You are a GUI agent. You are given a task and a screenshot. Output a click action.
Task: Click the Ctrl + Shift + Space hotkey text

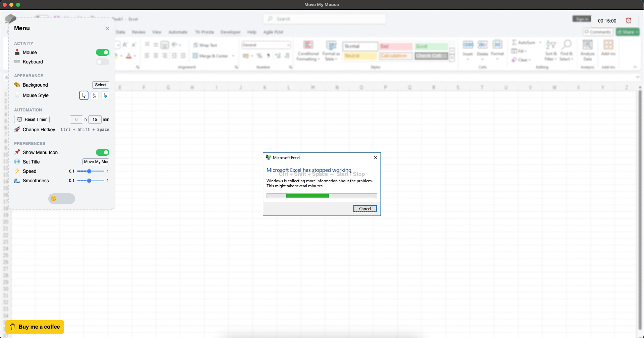click(x=85, y=130)
